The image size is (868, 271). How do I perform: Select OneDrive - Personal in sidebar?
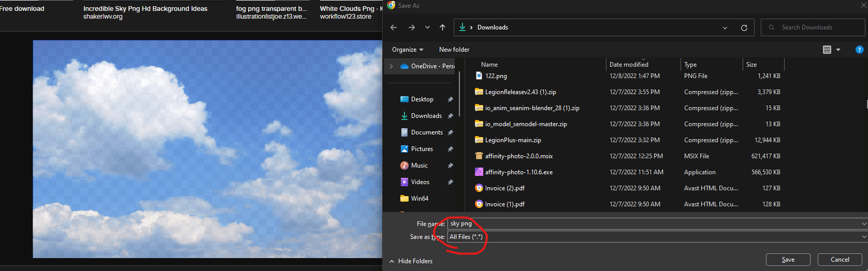[x=428, y=66]
